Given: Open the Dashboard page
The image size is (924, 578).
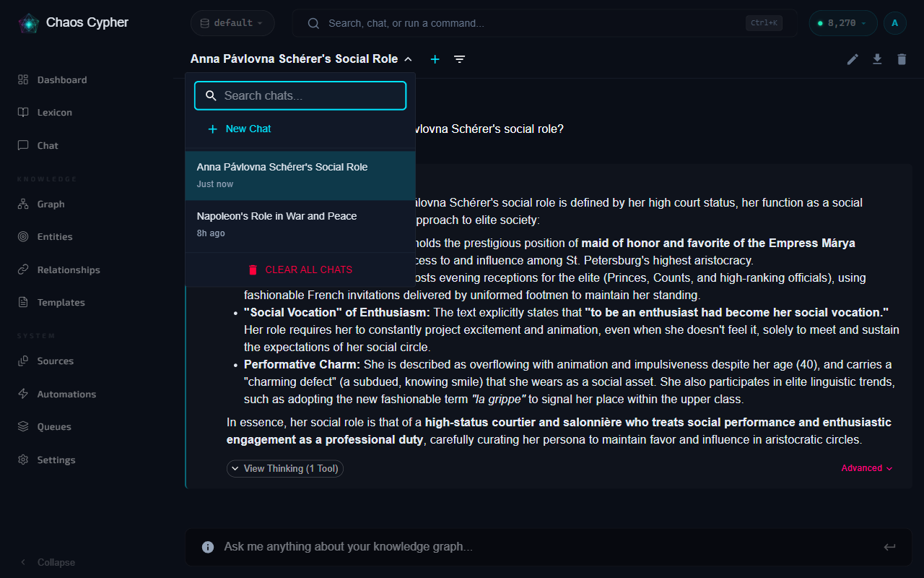Looking at the screenshot, I should (62, 79).
